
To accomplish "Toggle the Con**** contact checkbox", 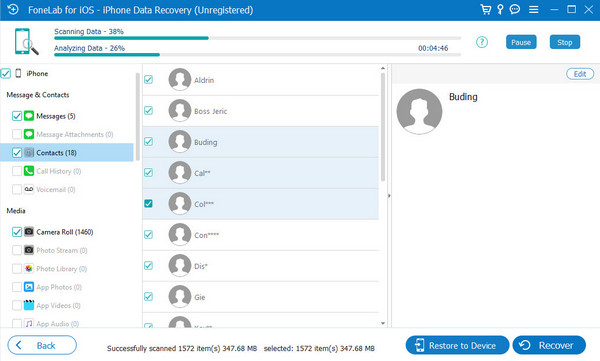I will click(x=148, y=235).
